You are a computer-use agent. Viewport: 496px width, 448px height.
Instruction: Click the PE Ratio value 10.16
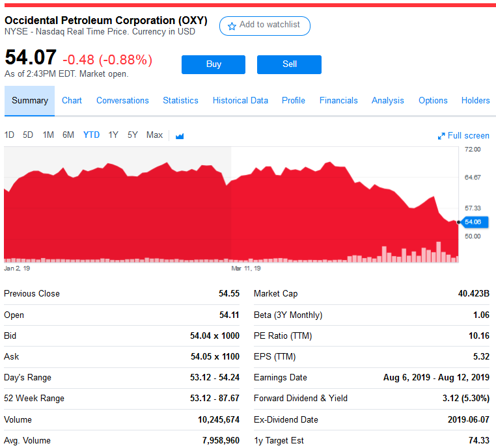pos(479,336)
